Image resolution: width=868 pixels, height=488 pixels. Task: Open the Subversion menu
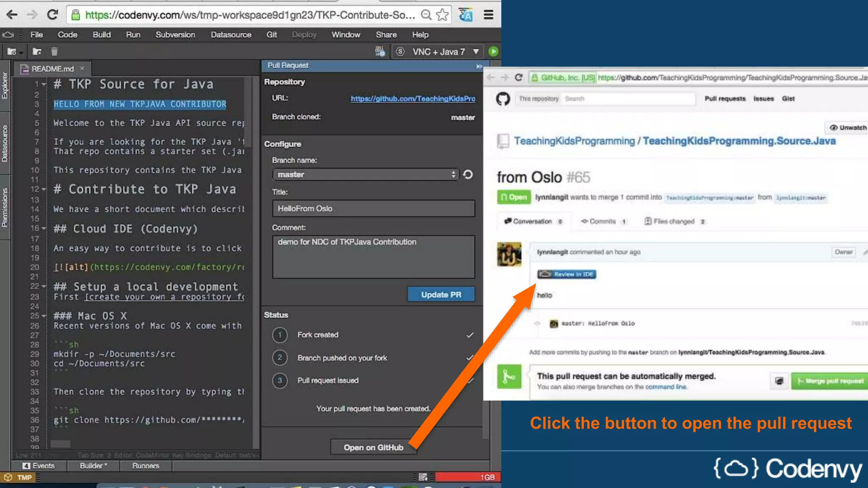tap(175, 35)
